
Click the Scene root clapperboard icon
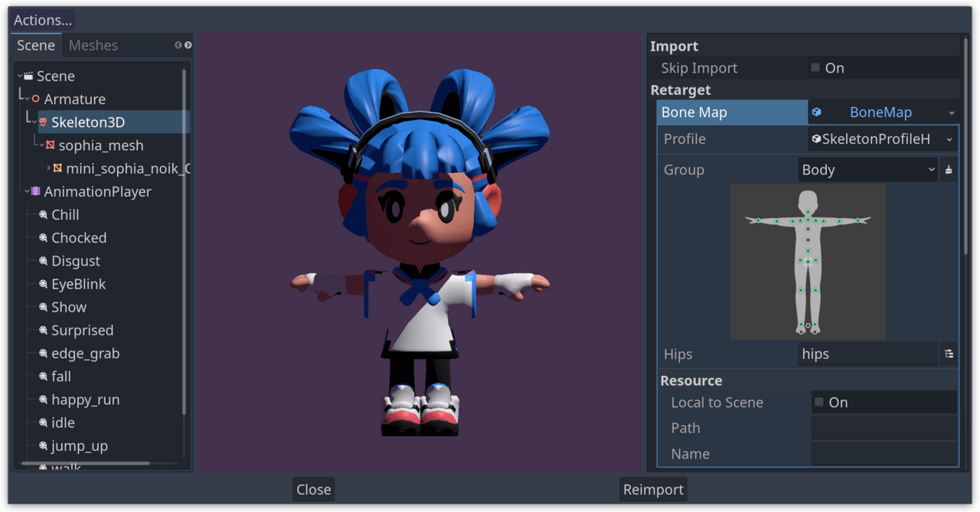pos(28,77)
